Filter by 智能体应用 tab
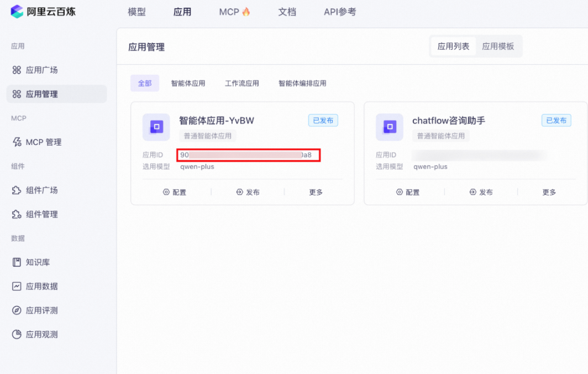This screenshot has height=374, width=588. point(188,84)
